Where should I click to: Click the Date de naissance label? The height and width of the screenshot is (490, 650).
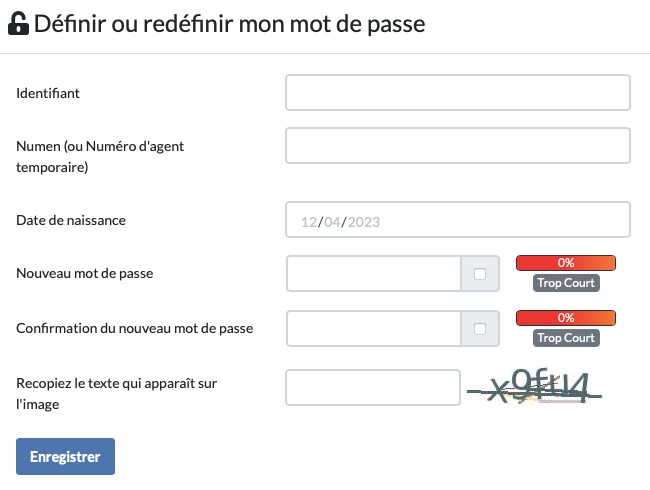(71, 220)
